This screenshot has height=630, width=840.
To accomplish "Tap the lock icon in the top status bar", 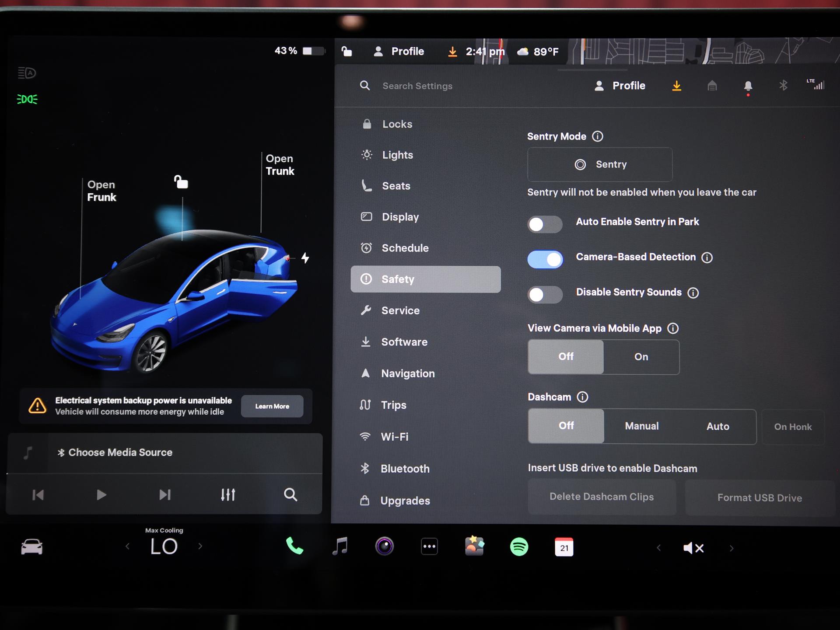I will [x=346, y=51].
